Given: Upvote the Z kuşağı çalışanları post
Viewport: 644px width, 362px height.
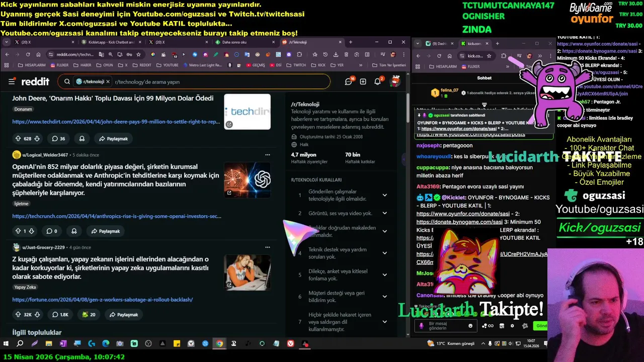Looking at the screenshot, I should [x=18, y=314].
